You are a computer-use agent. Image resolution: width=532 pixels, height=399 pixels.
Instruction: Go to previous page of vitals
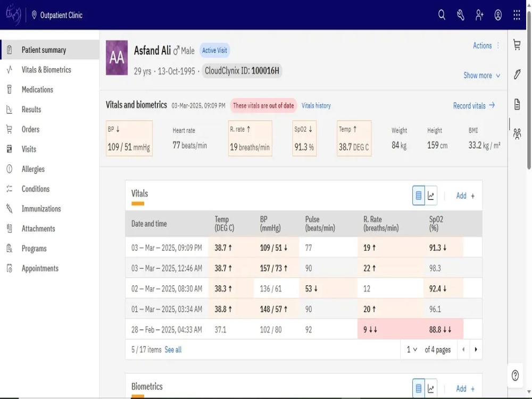point(463,350)
